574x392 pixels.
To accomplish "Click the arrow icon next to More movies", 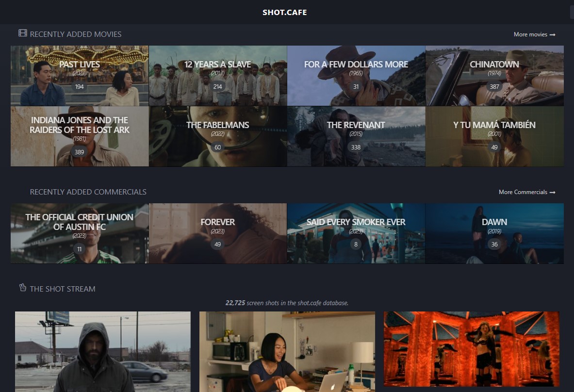I will click(x=552, y=35).
